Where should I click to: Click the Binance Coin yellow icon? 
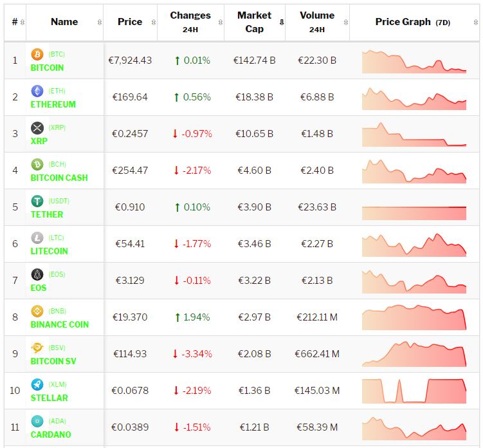coord(37,312)
